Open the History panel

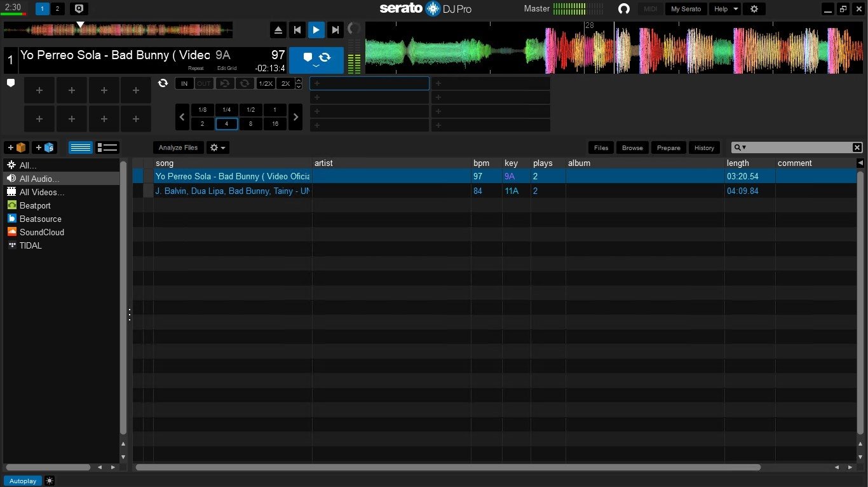tap(704, 147)
